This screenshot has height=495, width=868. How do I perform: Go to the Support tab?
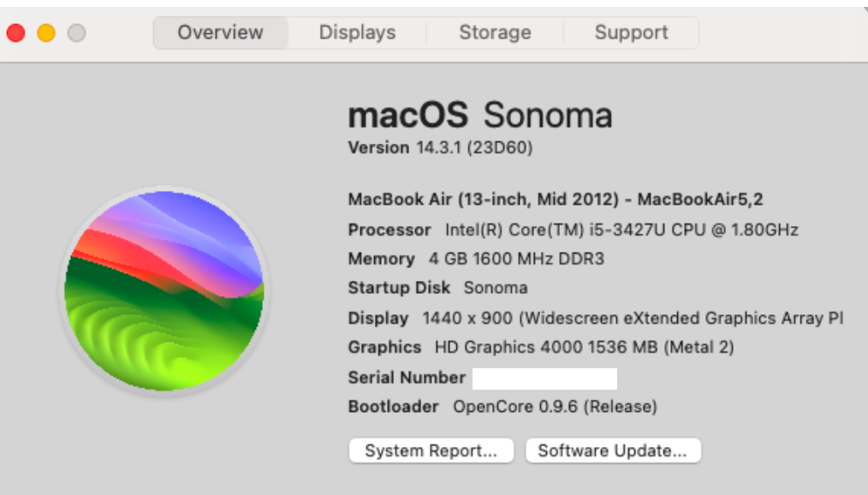(x=631, y=33)
